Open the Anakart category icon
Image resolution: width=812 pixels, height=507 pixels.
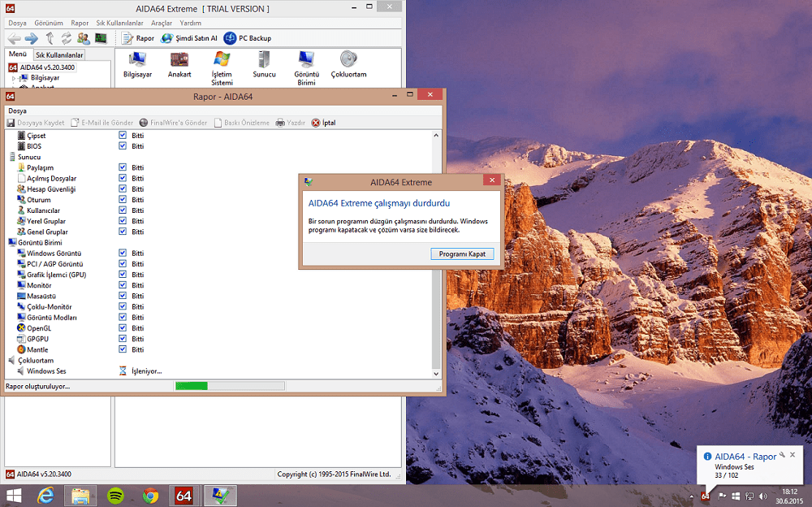point(179,64)
